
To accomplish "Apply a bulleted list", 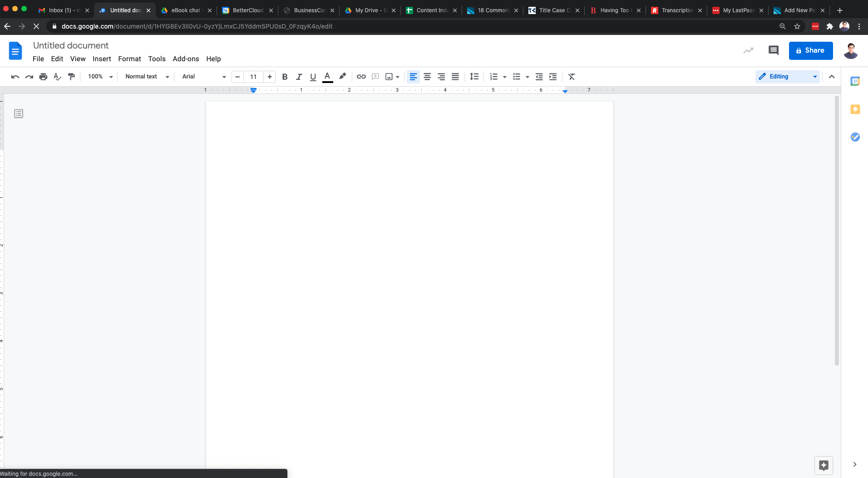I will (517, 77).
